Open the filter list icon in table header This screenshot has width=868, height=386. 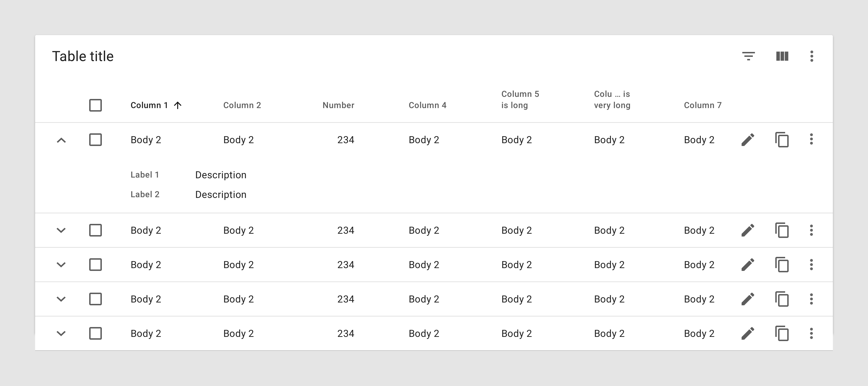(x=748, y=56)
